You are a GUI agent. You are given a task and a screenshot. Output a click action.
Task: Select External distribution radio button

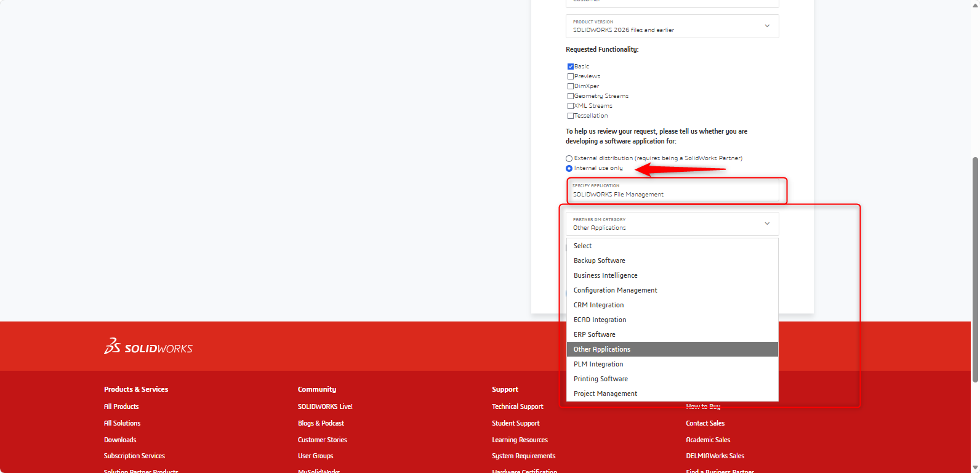(569, 158)
